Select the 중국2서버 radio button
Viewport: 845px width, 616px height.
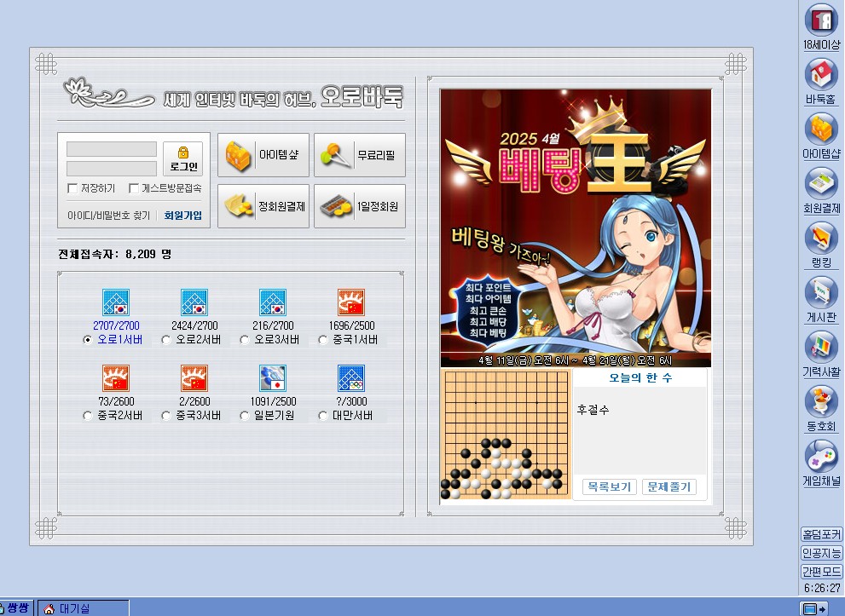click(x=87, y=416)
